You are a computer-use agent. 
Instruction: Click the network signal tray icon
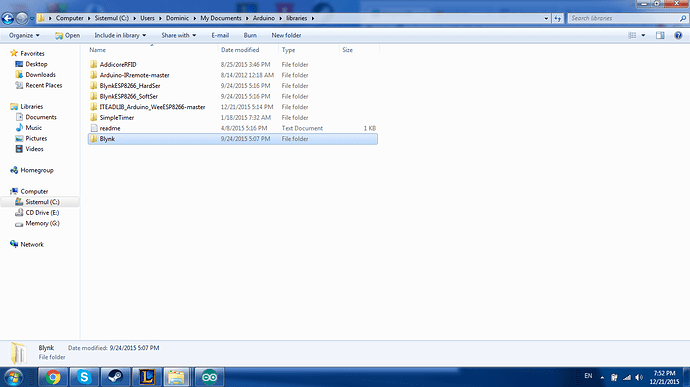tap(627, 377)
